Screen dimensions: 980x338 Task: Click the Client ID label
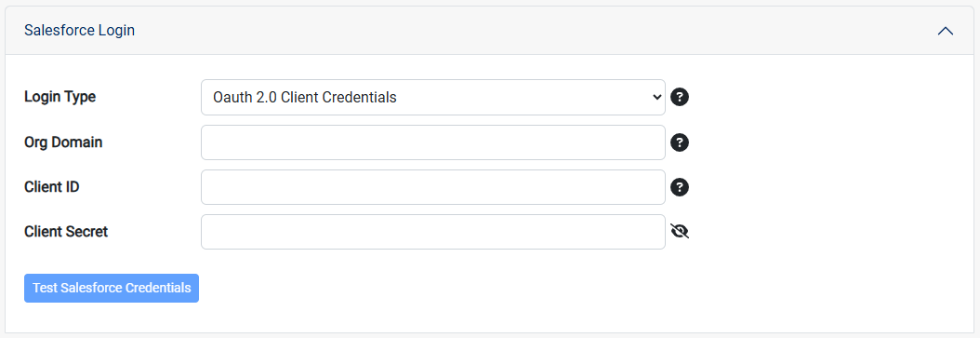click(52, 186)
